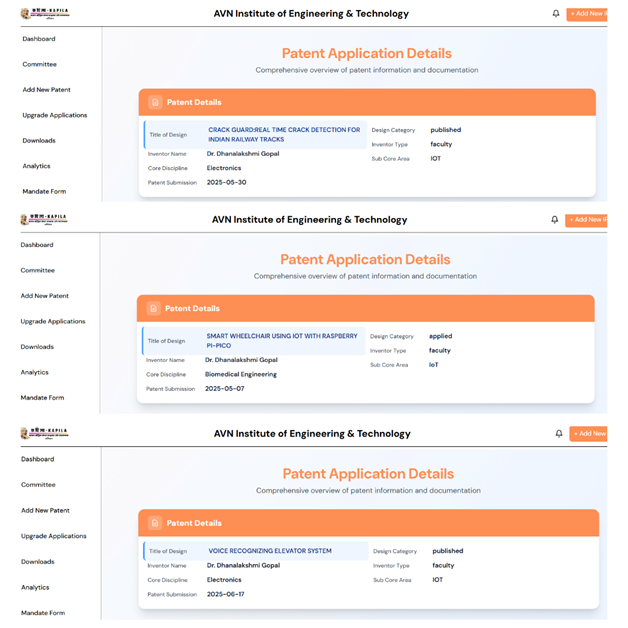
Task: Open Mandate Form in the topmost sidebar
Action: [x=43, y=191]
